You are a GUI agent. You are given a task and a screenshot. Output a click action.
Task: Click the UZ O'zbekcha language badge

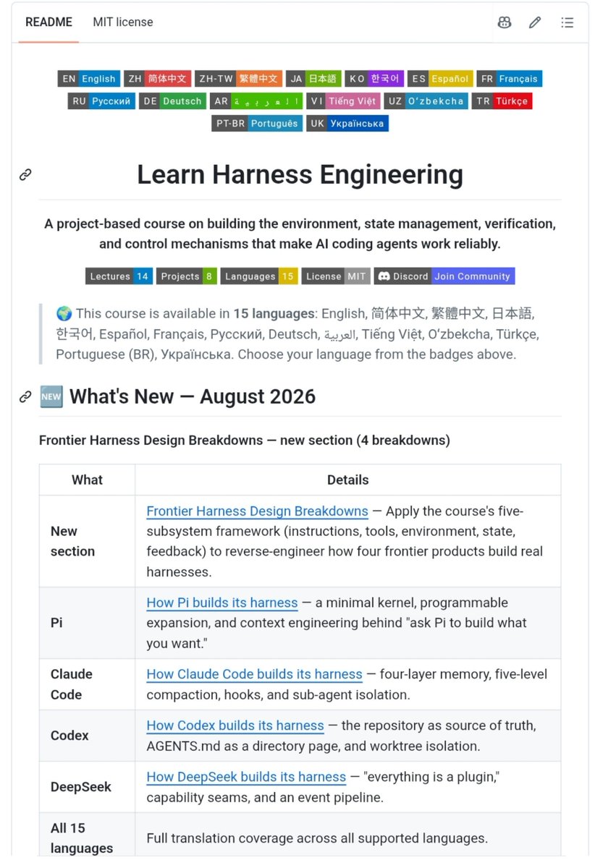(x=426, y=101)
